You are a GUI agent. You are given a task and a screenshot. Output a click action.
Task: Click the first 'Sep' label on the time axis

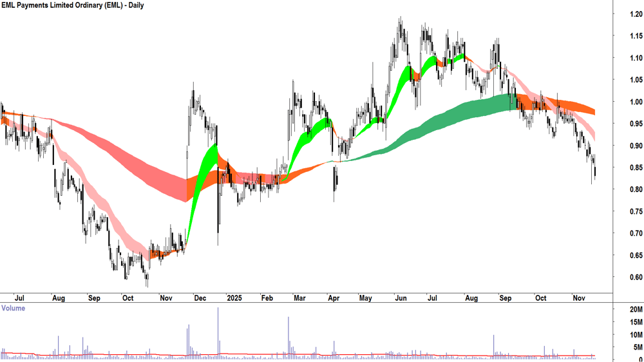pyautogui.click(x=94, y=298)
